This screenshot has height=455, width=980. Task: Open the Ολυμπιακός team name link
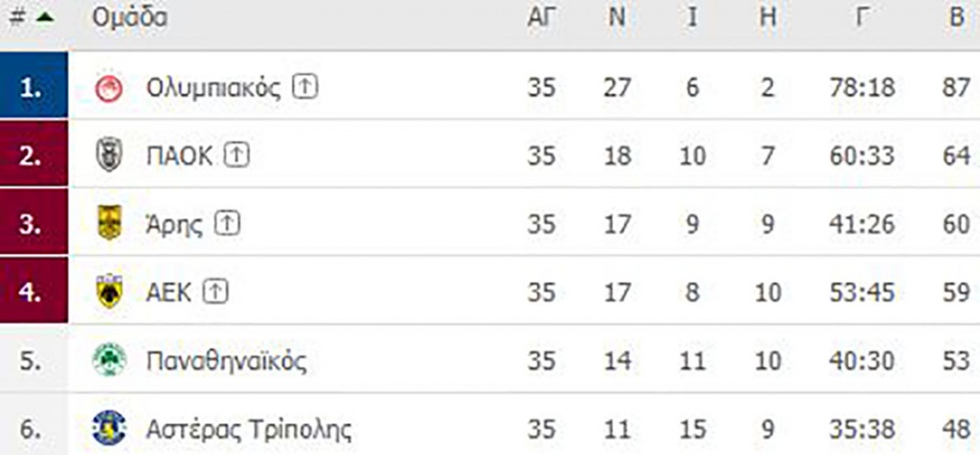(x=213, y=88)
